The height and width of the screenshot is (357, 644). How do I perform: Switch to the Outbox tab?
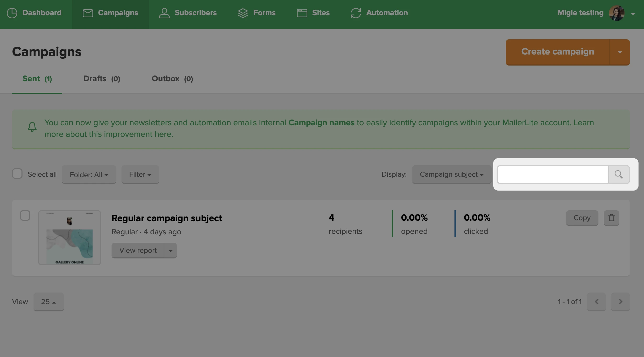tap(172, 79)
